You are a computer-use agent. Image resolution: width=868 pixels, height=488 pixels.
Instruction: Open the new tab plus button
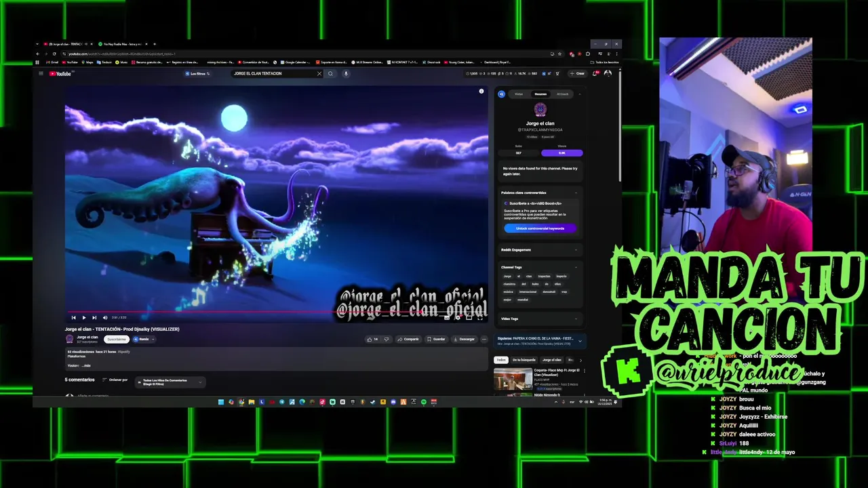point(155,44)
